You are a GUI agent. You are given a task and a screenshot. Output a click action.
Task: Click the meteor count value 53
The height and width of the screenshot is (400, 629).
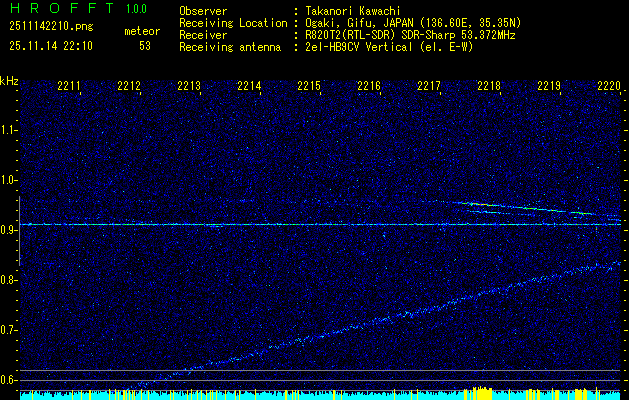pos(145,46)
